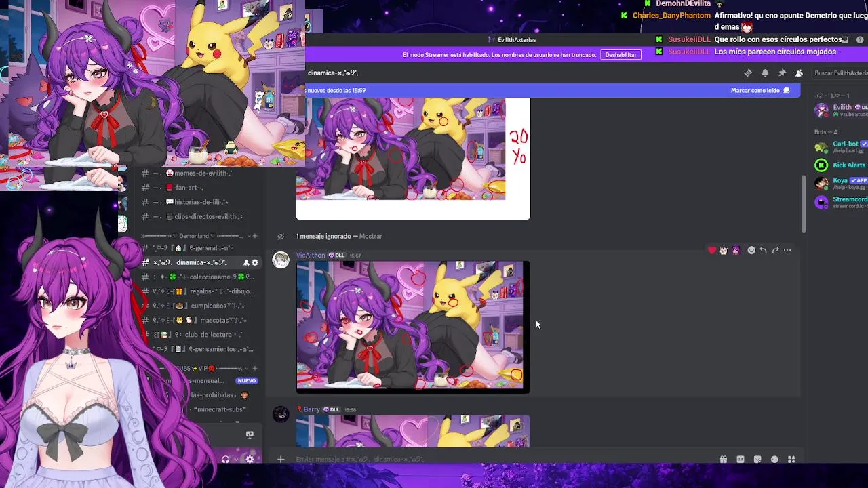The width and height of the screenshot is (868, 488).
Task: Add cat emoji reaction on VicAithon message
Action: [724, 251]
